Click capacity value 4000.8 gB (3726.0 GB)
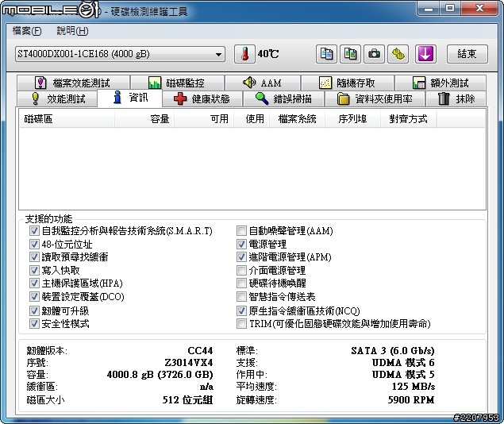Viewport: 504px width, 424px height. [160, 375]
